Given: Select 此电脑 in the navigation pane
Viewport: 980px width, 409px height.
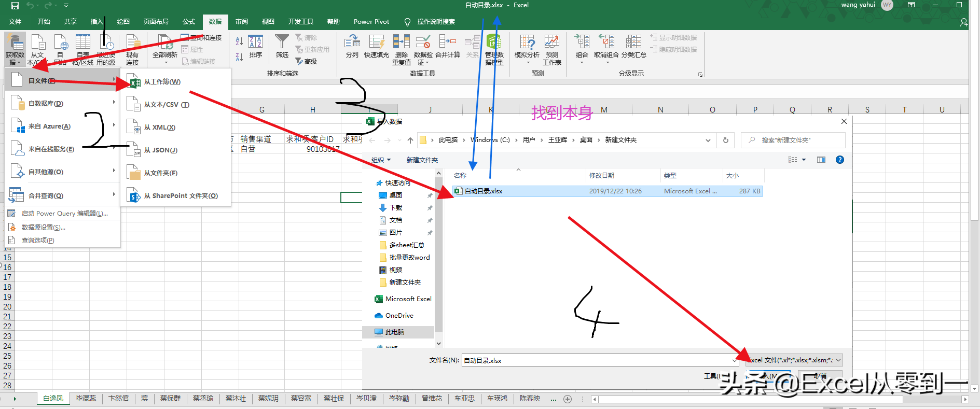Looking at the screenshot, I should pos(394,332).
